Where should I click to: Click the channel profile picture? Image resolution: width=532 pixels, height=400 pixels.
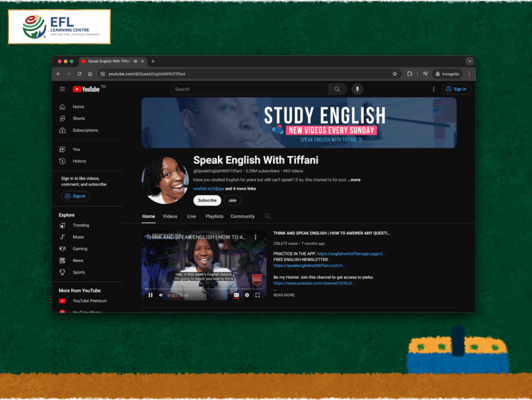165,180
